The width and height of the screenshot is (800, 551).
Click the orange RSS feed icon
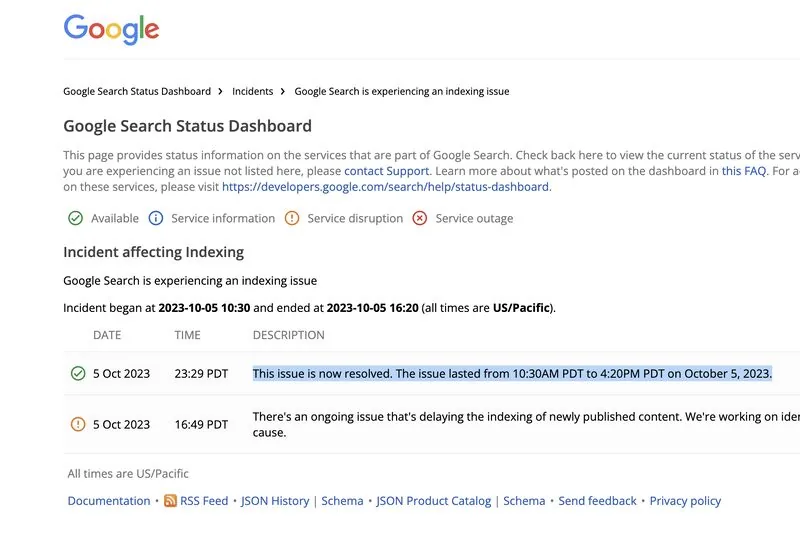[170, 500]
